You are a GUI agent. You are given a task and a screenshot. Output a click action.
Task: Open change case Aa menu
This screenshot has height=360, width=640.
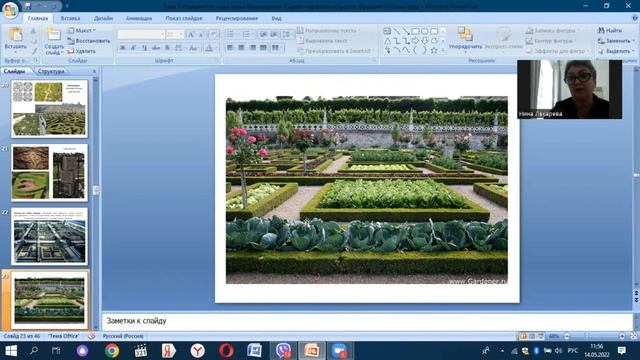(x=193, y=48)
